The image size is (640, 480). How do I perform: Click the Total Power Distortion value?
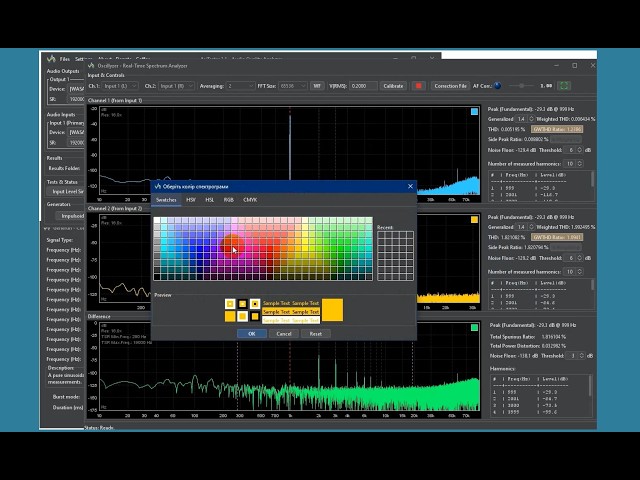pos(552,346)
